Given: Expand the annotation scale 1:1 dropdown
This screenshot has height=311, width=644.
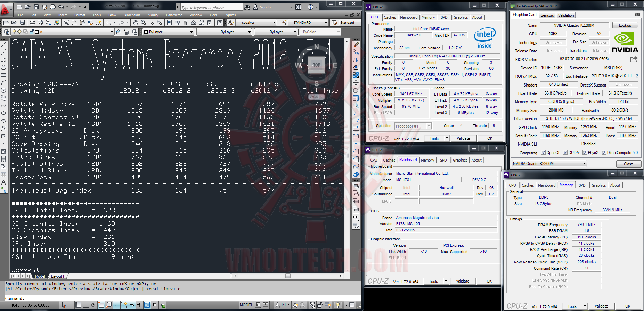Looking at the screenshot, I should 289,305.
